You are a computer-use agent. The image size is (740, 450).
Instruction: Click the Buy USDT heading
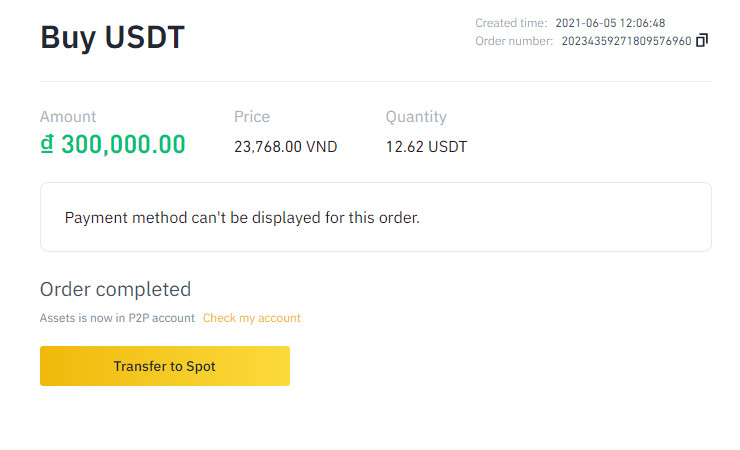112,38
